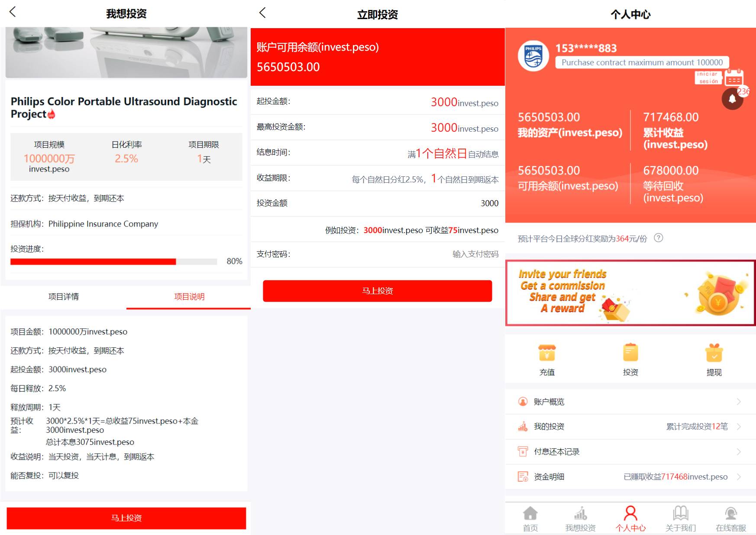Tap Purchase contract maximum amount 100000 label
The image size is (756, 535).
[x=642, y=62]
